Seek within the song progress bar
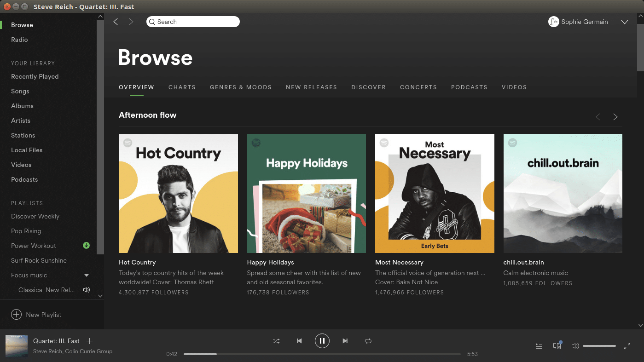This screenshot has width=644, height=362. 322,354
